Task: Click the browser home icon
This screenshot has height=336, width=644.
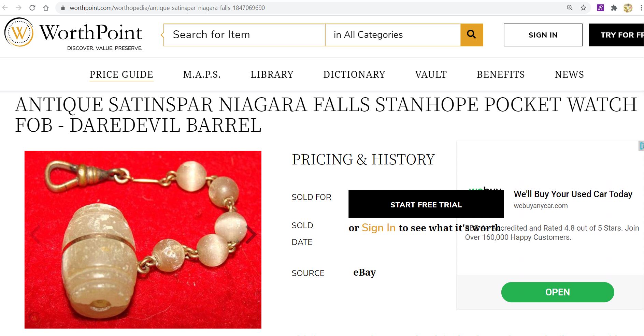Action: pos(46,8)
